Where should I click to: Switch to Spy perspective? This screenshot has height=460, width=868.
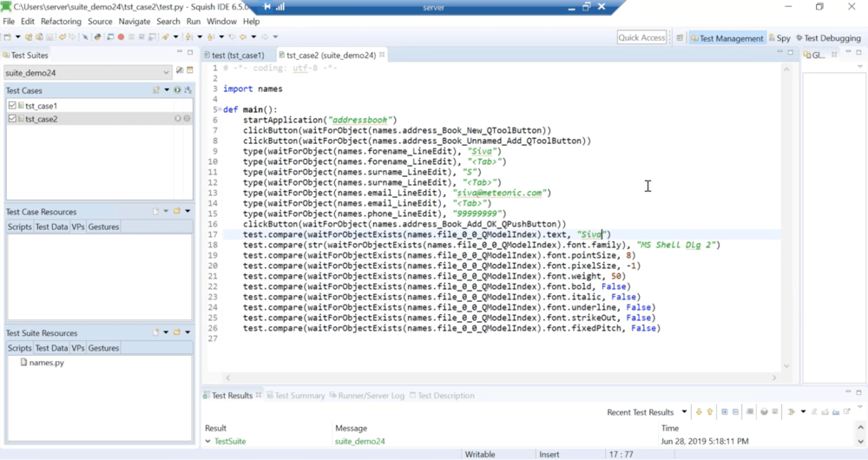tap(779, 38)
